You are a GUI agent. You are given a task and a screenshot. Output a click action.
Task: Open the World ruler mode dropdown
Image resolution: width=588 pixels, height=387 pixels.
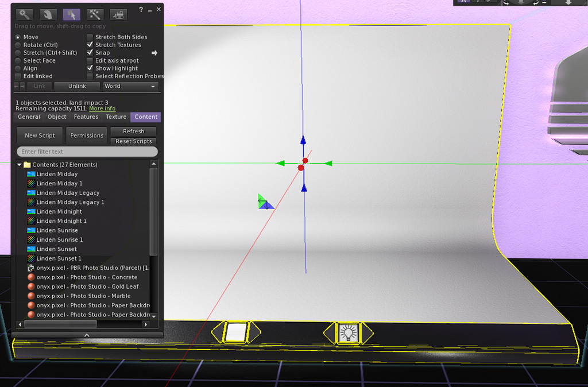pos(130,86)
